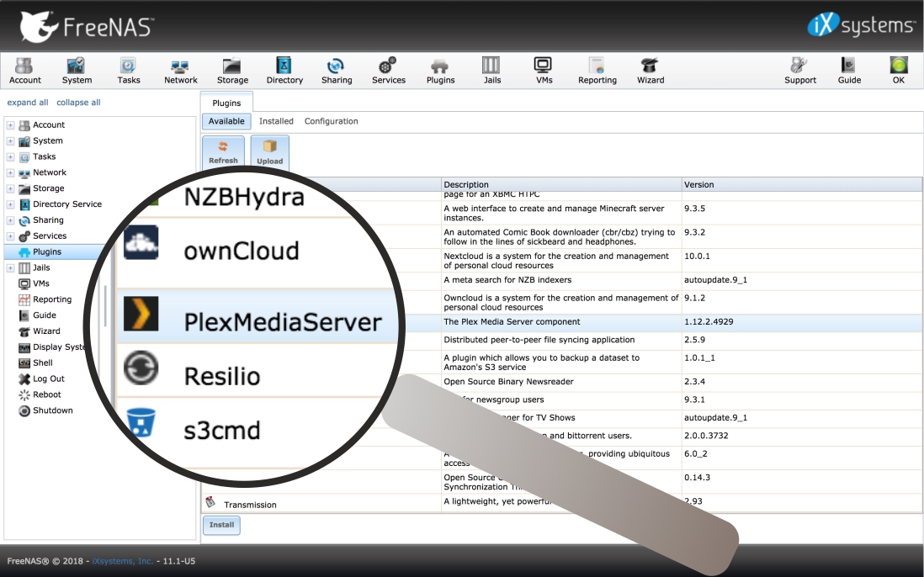This screenshot has height=577, width=924.
Task: Select Wizard in the sidebar tree
Action: click(x=46, y=331)
